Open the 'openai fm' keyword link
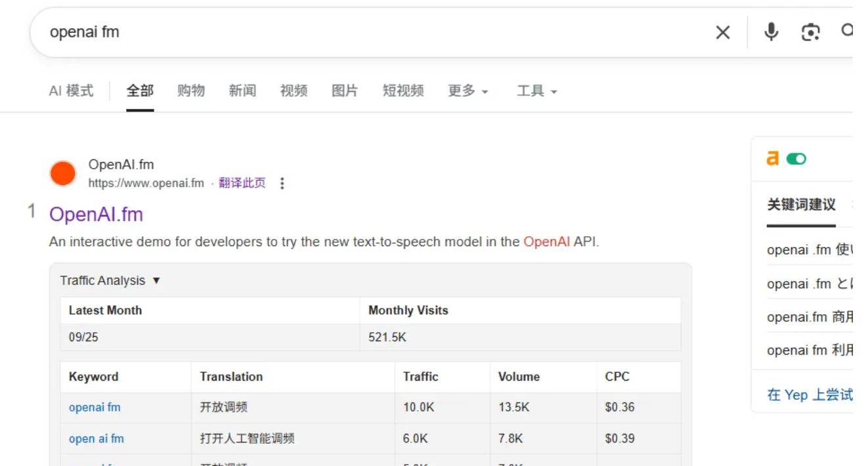The height and width of the screenshot is (466, 868). click(95, 407)
